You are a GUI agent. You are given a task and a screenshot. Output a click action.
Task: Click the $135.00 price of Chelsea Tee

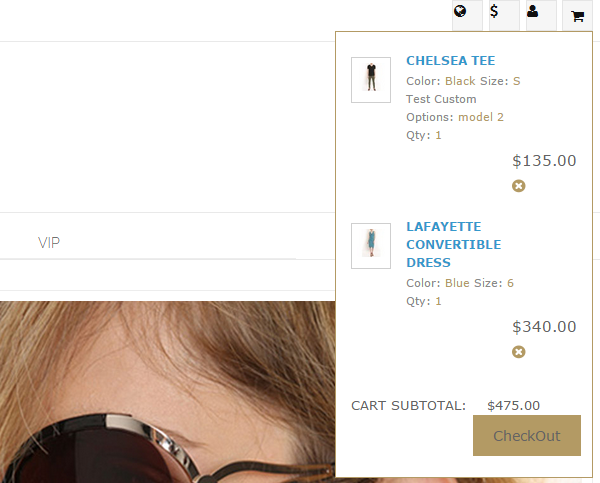(x=544, y=161)
